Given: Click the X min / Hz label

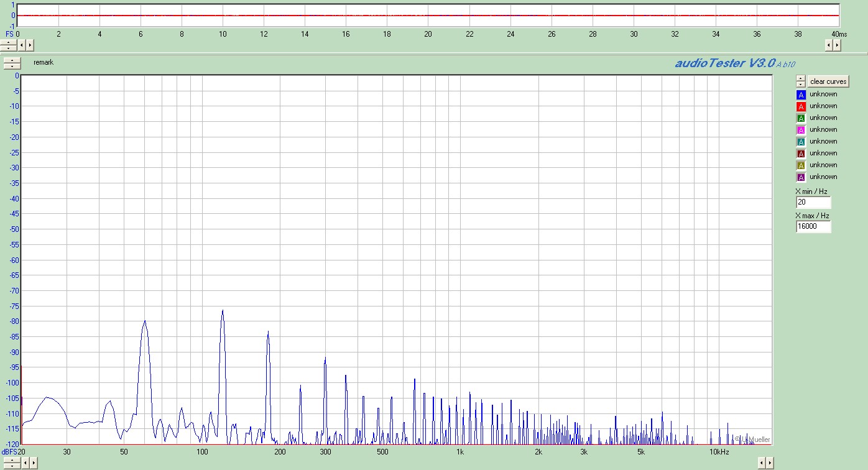Looking at the screenshot, I should 811,191.
